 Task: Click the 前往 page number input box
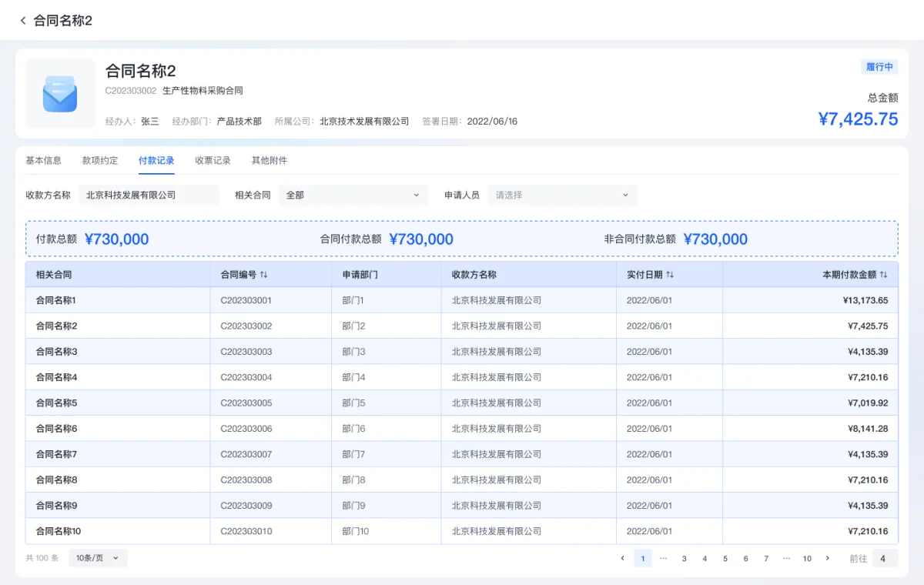[x=884, y=558]
